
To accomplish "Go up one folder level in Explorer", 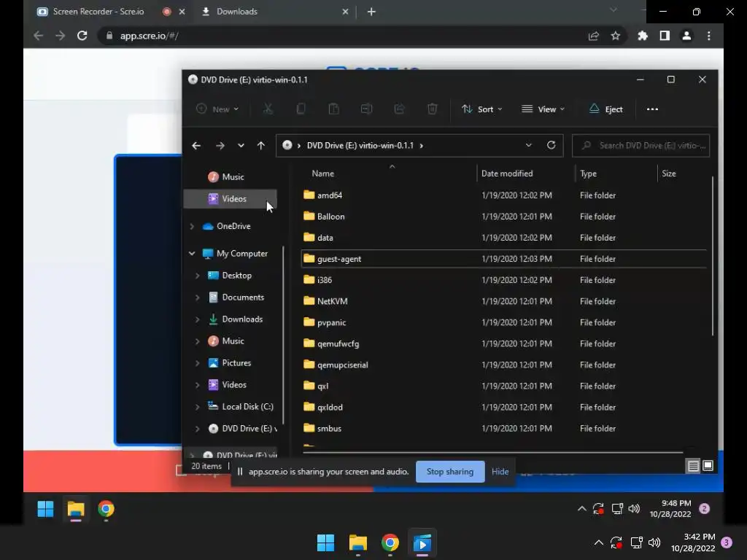I will pyautogui.click(x=260, y=146).
